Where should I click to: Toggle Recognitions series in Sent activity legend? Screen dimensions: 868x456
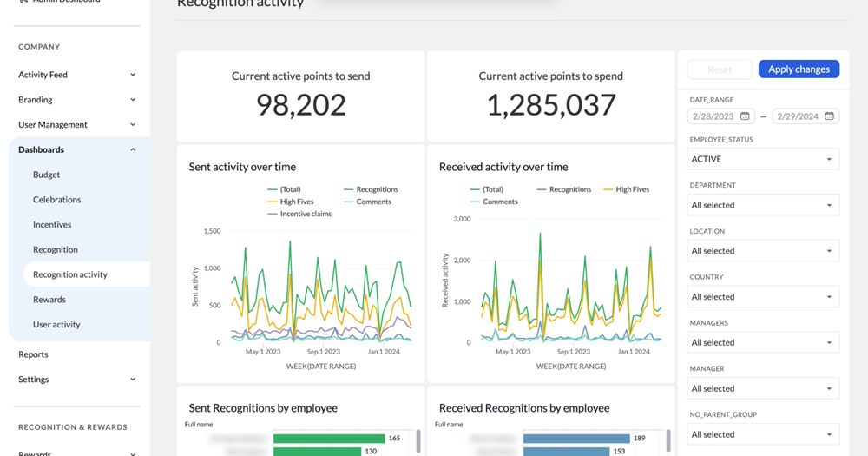(371, 189)
